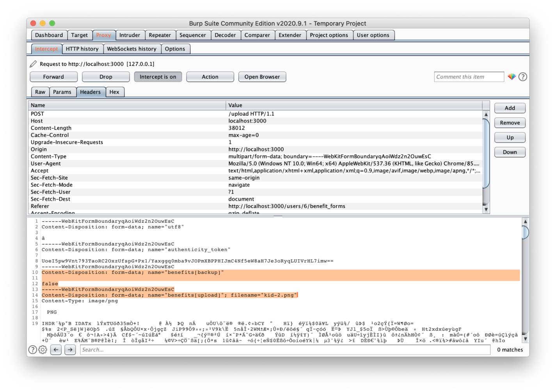Open search settings gear icon
The image size is (556, 392).
43,349
